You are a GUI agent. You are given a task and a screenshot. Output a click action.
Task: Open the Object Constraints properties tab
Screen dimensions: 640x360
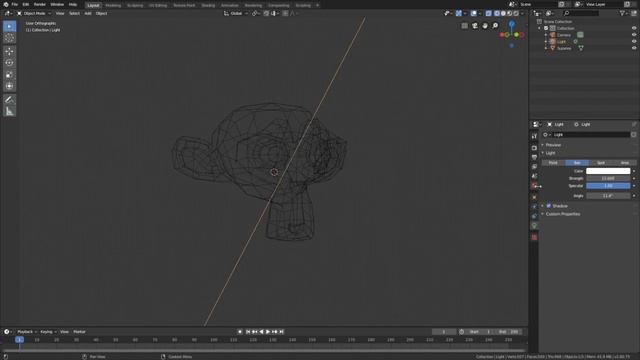click(534, 216)
